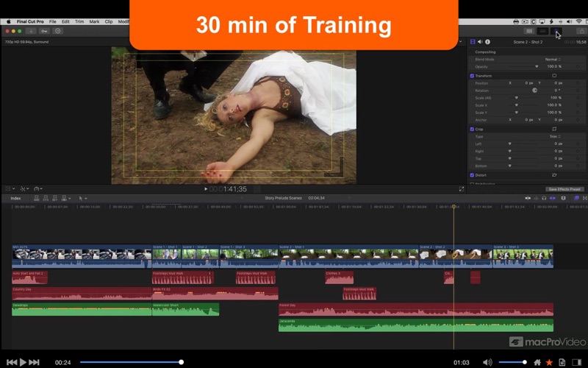
Task: Open the effects browser icon
Action: pos(576,198)
